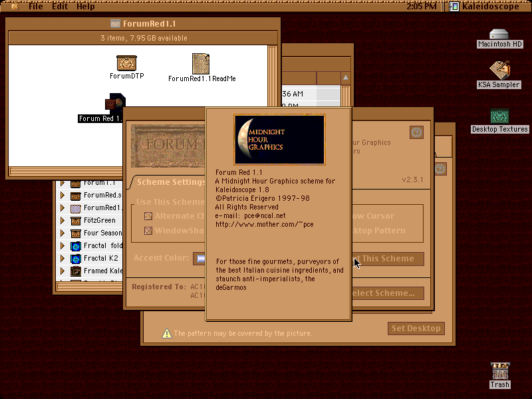Open the Kaleidoscope application menu icon
Viewport: 532px width, 399px height.
454,7
